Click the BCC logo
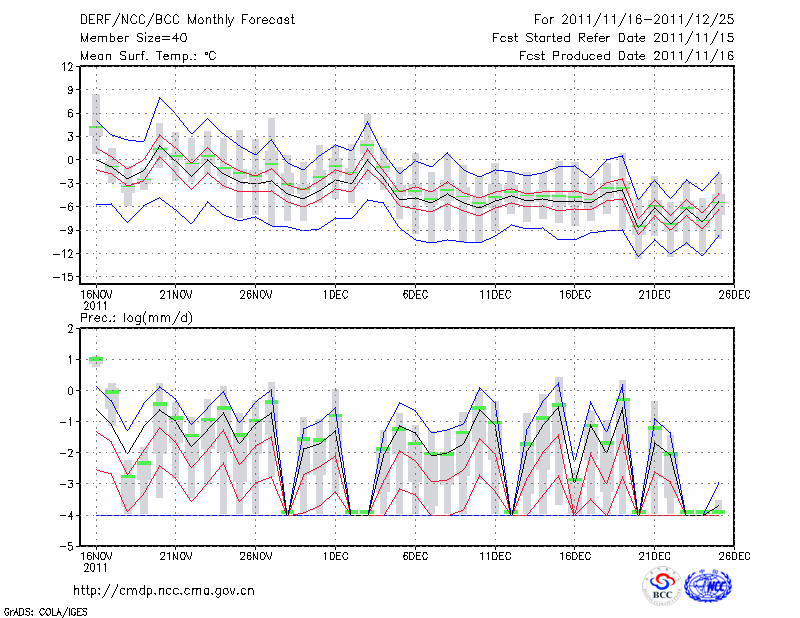 click(661, 586)
